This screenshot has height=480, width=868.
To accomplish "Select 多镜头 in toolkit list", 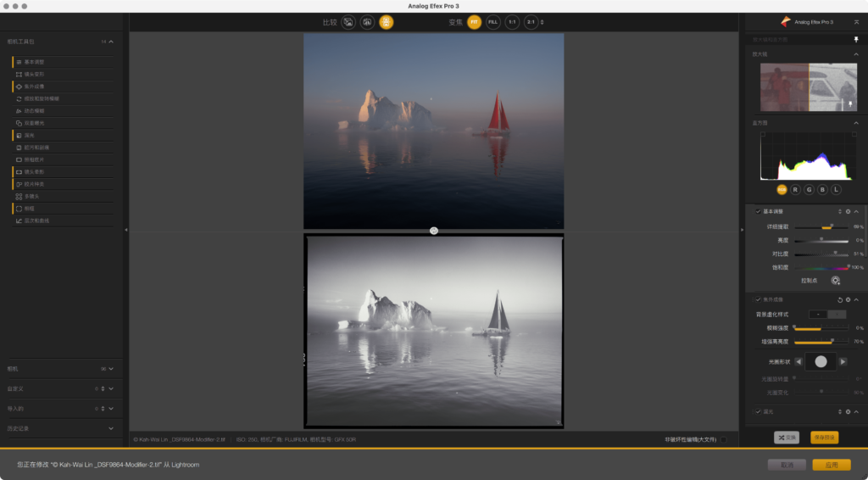I will pos(63,196).
